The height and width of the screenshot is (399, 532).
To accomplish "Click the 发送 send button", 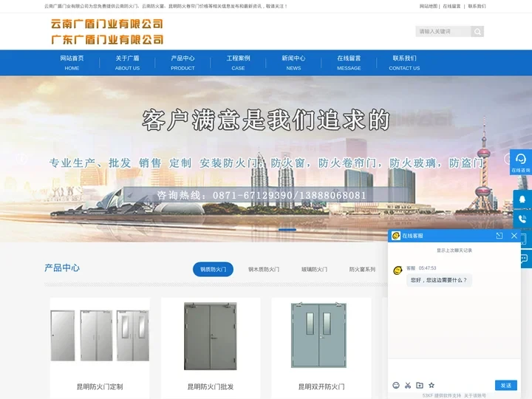I will 506,385.
